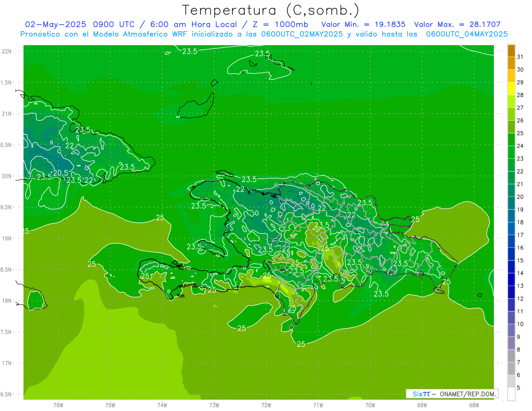The image size is (532, 411).
Task: Click the yellow legend band between 28 and 29
Action: [x=511, y=89]
